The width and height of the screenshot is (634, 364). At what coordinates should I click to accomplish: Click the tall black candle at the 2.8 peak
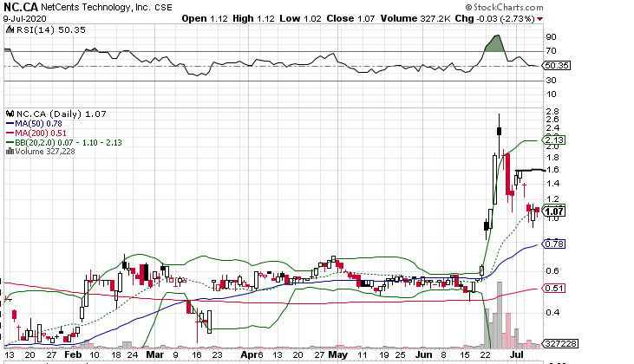(500, 131)
